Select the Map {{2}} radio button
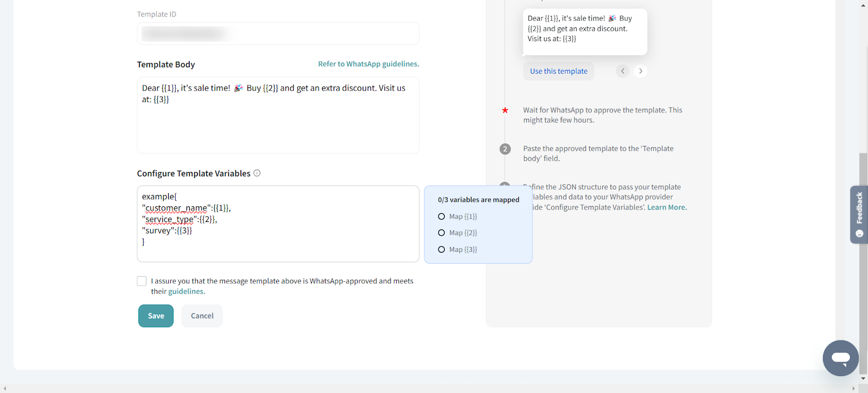 (442, 233)
